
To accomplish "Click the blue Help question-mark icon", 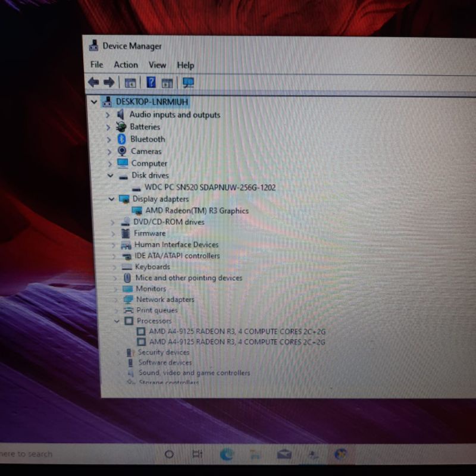I will (x=151, y=82).
